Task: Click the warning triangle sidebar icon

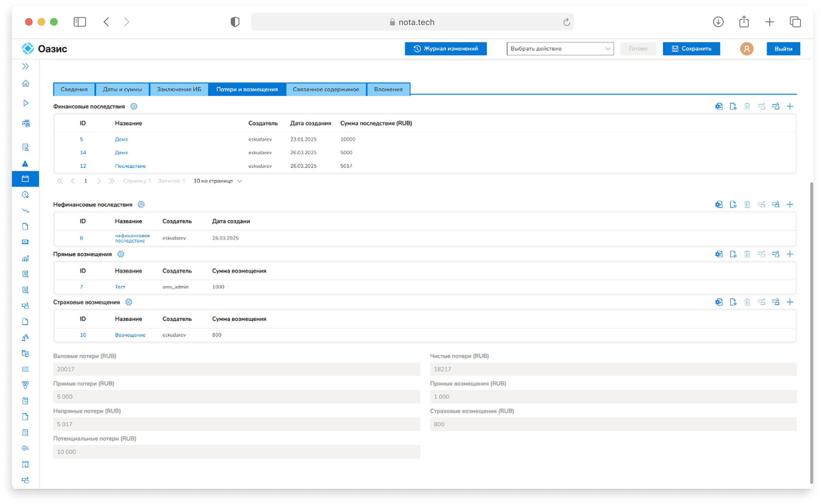Action: [x=25, y=163]
